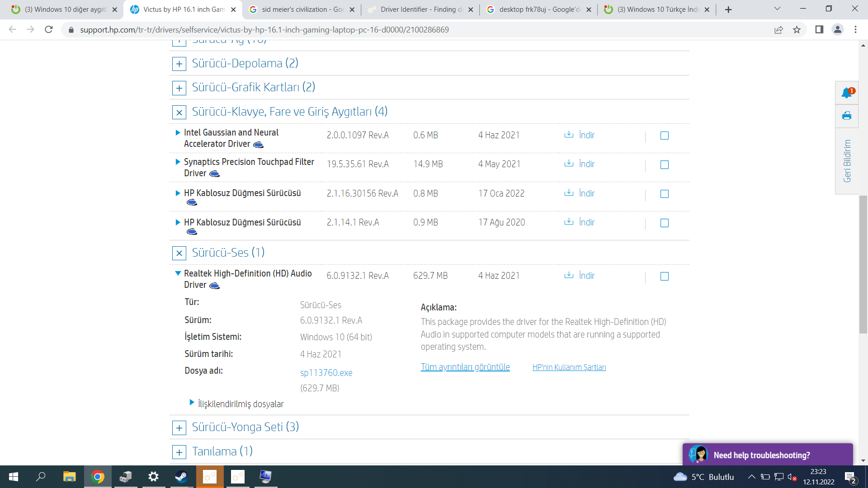Click the printer icon on the sidebar
The width and height of the screenshot is (868, 488).
[847, 116]
